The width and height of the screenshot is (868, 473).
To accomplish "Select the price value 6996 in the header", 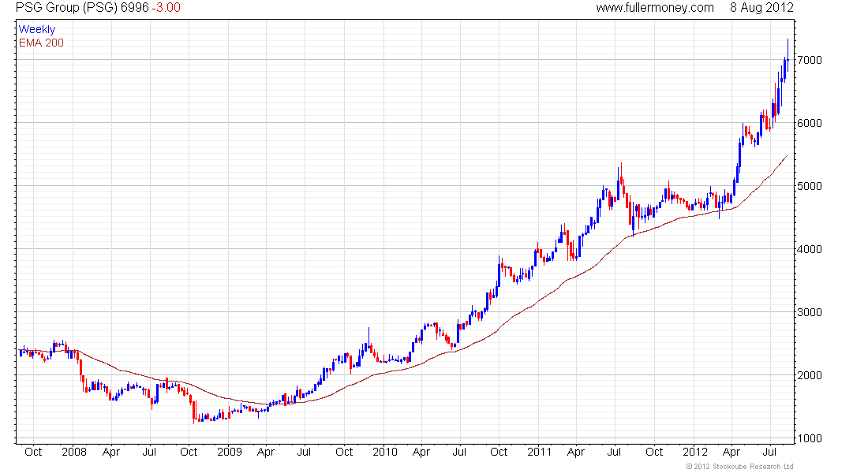I will (x=134, y=8).
